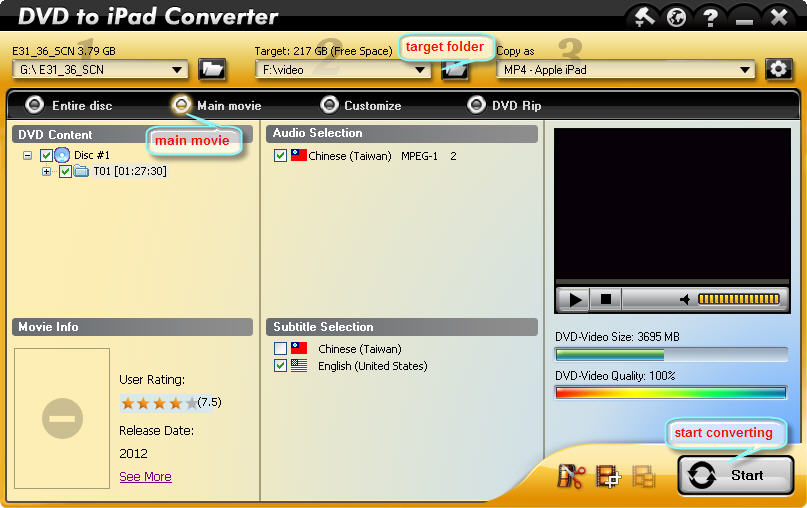This screenshot has width=807, height=508.
Task: Click the DVD-Video Size bar
Action: pyautogui.click(x=671, y=354)
